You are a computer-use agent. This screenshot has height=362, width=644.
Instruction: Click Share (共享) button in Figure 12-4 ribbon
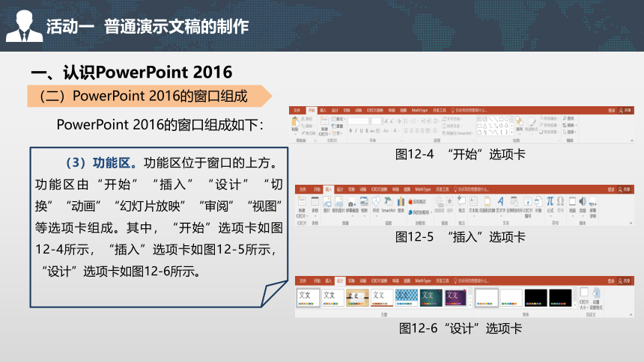625,111
